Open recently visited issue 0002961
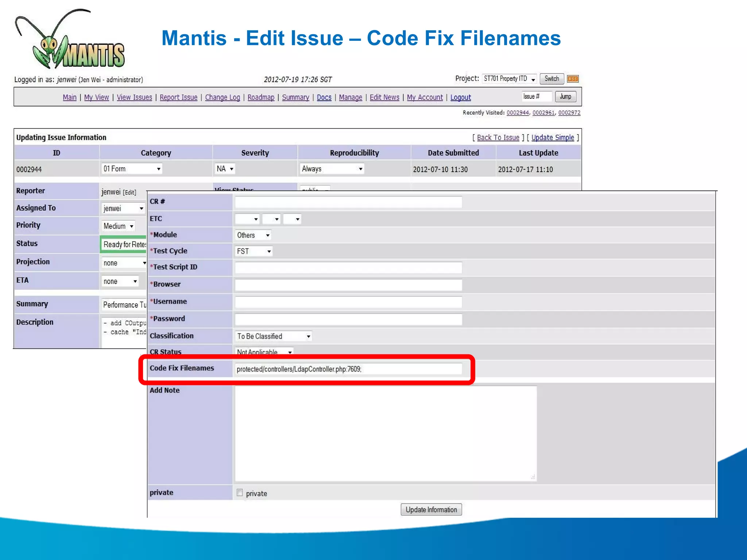Image resolution: width=747 pixels, height=560 pixels. [x=543, y=113]
